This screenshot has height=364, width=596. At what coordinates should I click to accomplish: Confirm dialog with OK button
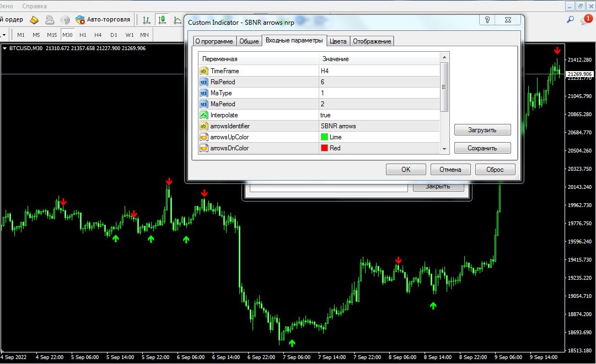pos(406,169)
